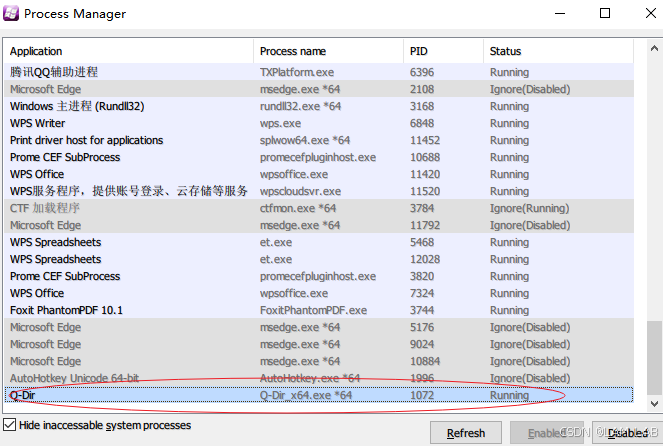Select Prome CEF SubProcess row with PID 3820
The height and width of the screenshot is (446, 663).
click(319, 276)
